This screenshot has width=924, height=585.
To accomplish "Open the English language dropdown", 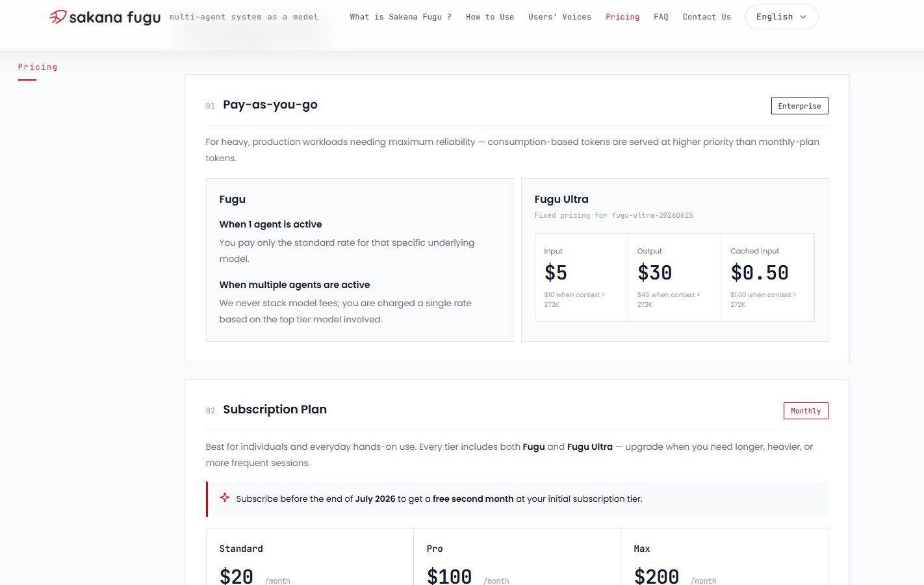I will pos(782,17).
